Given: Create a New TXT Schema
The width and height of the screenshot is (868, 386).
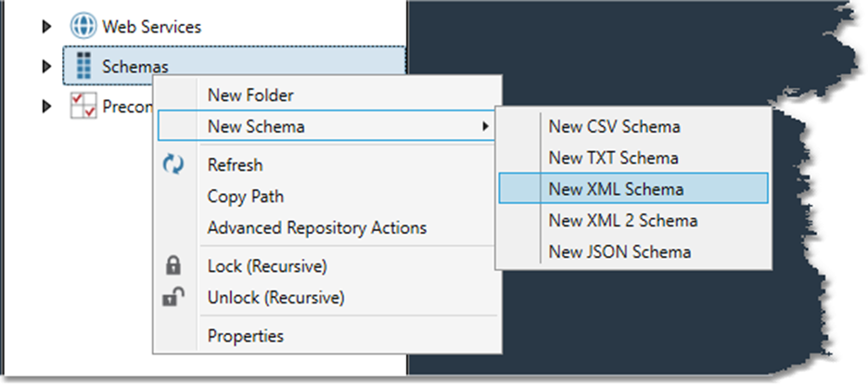Looking at the screenshot, I should coord(613,158).
